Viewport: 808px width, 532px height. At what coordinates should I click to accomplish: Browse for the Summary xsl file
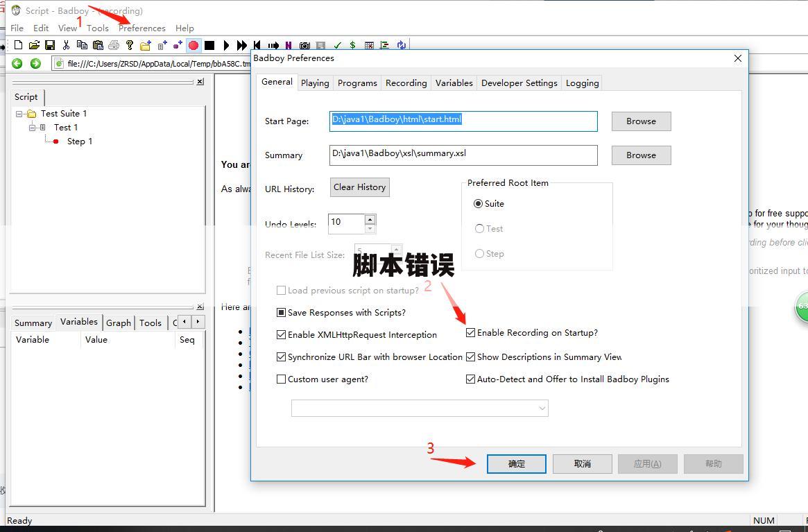click(641, 155)
